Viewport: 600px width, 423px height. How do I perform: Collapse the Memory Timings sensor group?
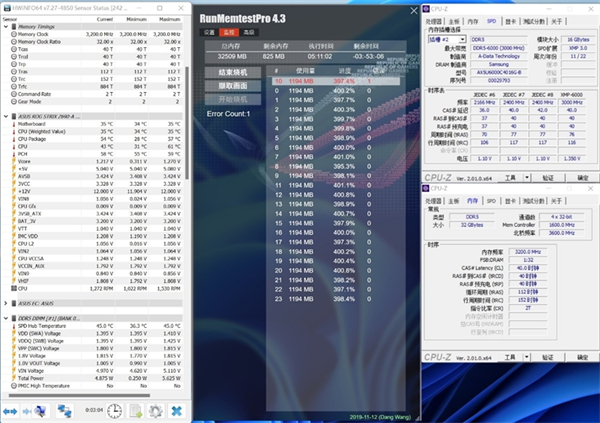tap(5, 27)
